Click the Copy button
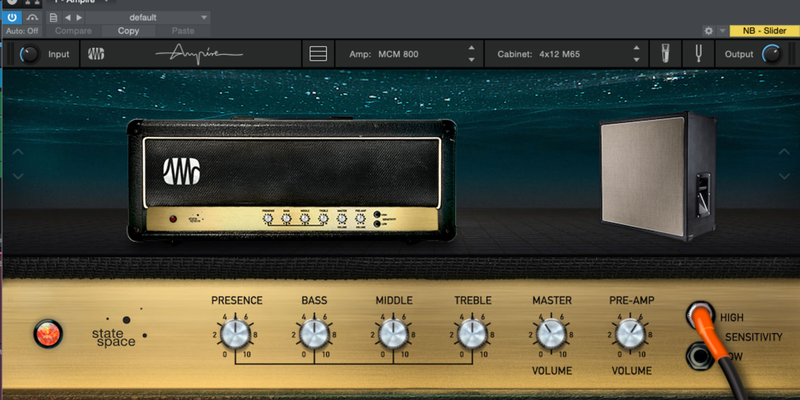The height and width of the screenshot is (400, 800). [x=129, y=31]
